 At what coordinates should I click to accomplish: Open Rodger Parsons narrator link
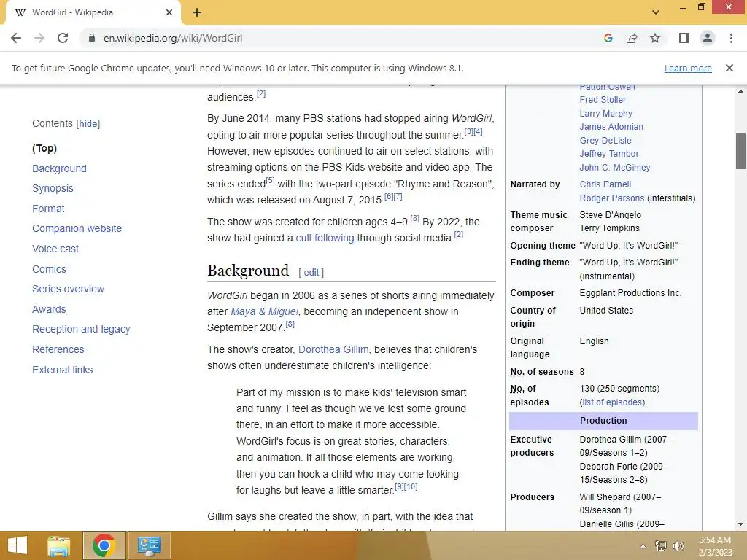tap(612, 198)
